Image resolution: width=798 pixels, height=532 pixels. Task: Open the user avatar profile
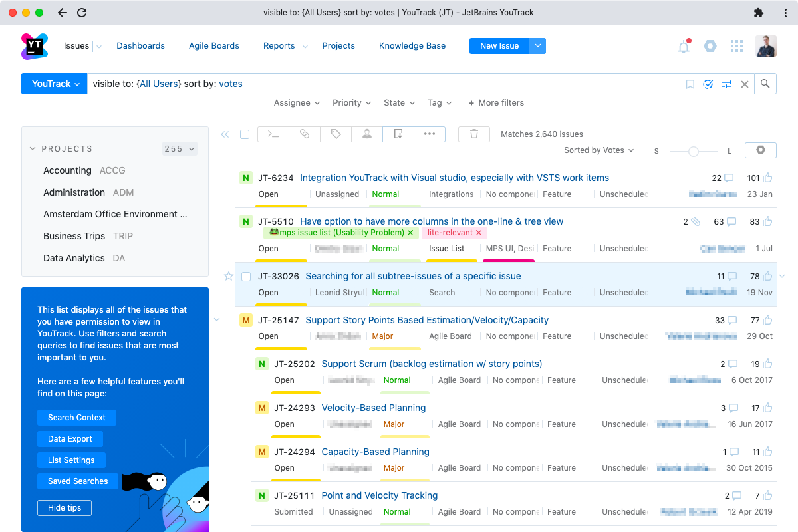coord(766,46)
